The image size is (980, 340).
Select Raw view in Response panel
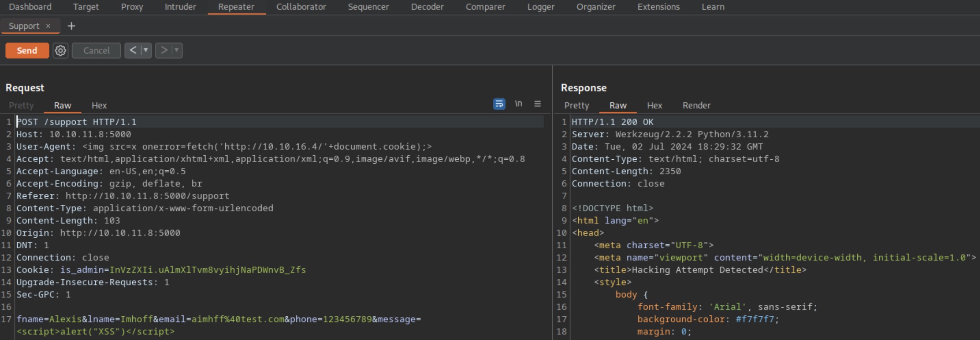click(618, 105)
